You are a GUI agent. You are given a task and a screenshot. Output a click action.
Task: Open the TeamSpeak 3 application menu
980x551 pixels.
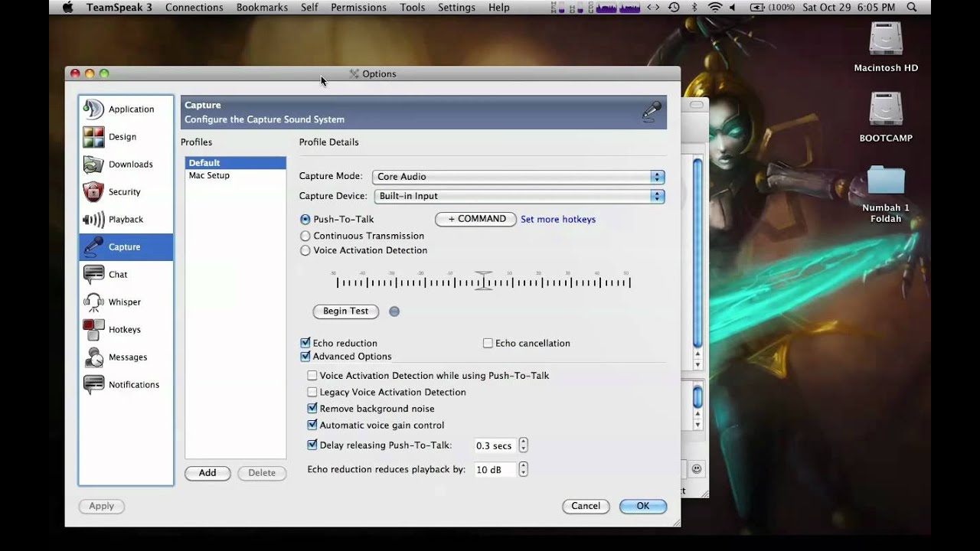(x=119, y=7)
